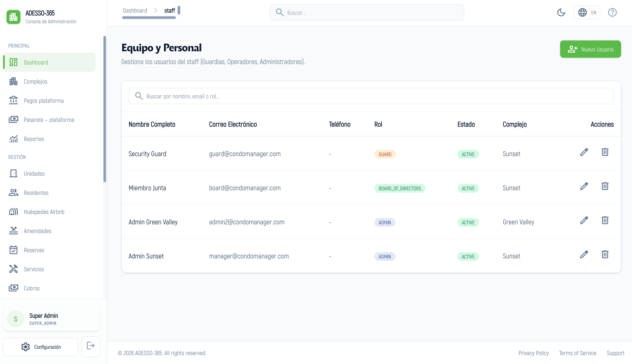The image size is (632, 364).
Task: Edit the Admin Sunset user
Action: [x=584, y=255]
